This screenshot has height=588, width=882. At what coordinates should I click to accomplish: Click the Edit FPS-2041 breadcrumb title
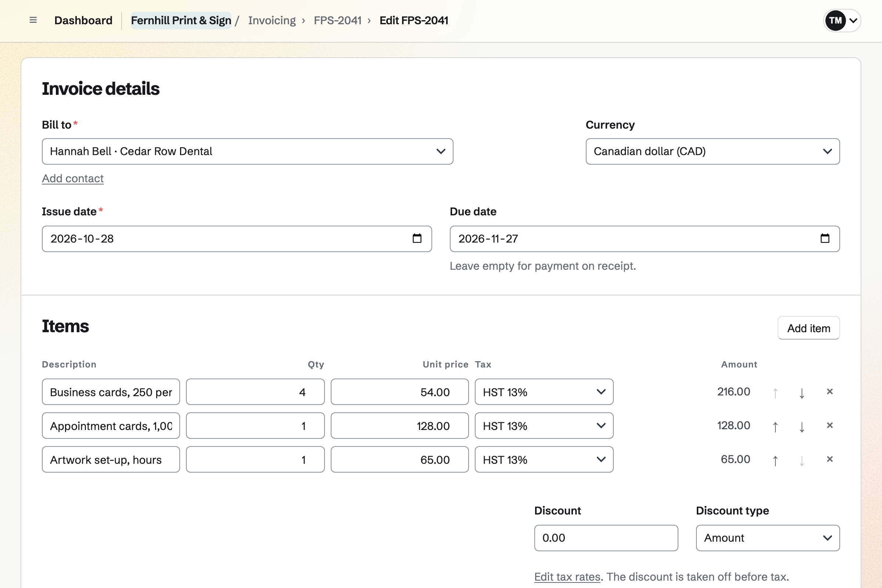tap(414, 20)
